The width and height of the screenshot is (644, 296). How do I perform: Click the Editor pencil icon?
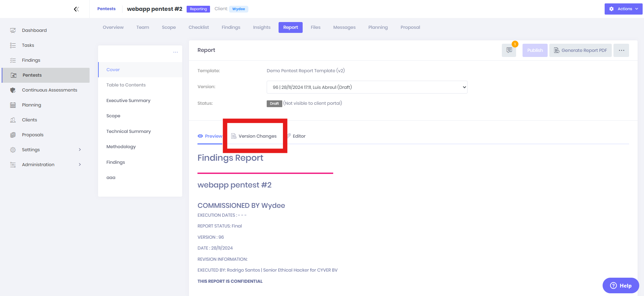(x=289, y=136)
